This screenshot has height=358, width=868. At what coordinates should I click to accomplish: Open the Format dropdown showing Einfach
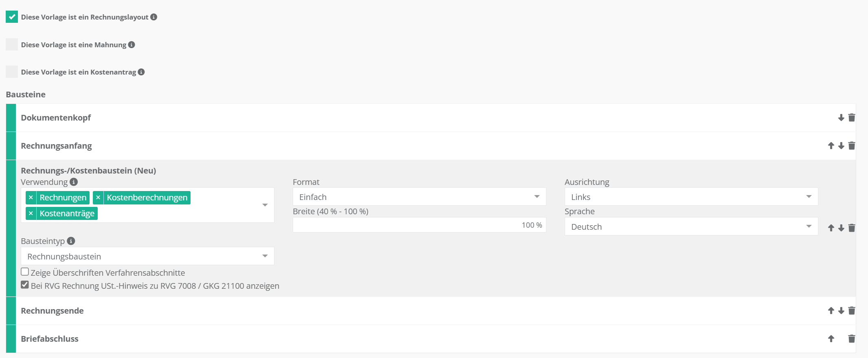[x=419, y=197]
